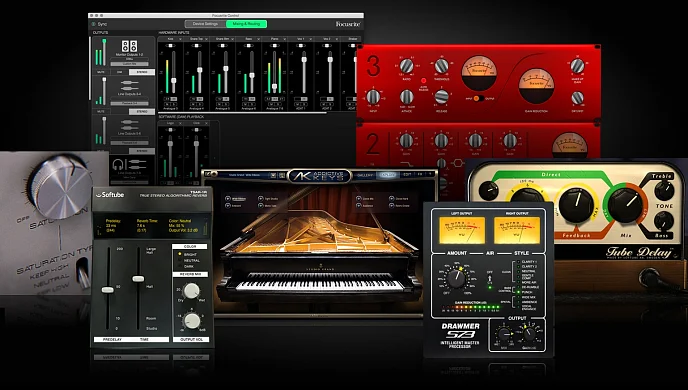Switch to the Device Settings tab
Viewport: 688px width, 390px height.
tap(205, 24)
